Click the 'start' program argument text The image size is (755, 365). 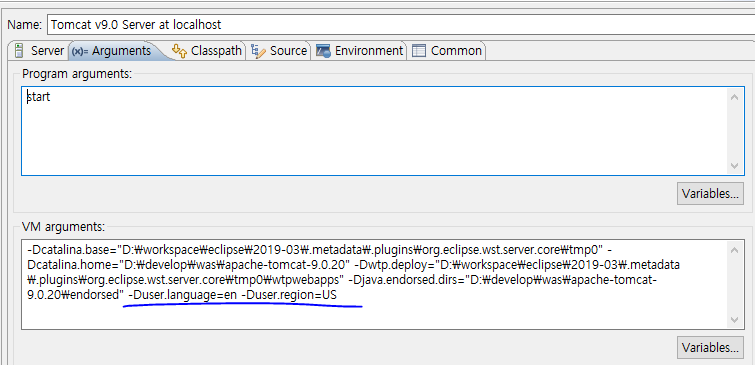(39, 97)
